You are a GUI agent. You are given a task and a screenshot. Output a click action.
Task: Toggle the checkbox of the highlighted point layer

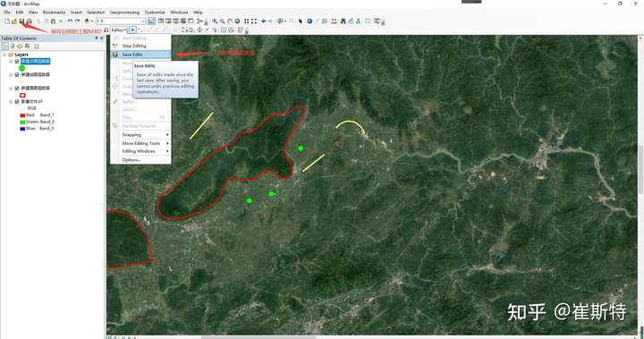[x=17, y=61]
